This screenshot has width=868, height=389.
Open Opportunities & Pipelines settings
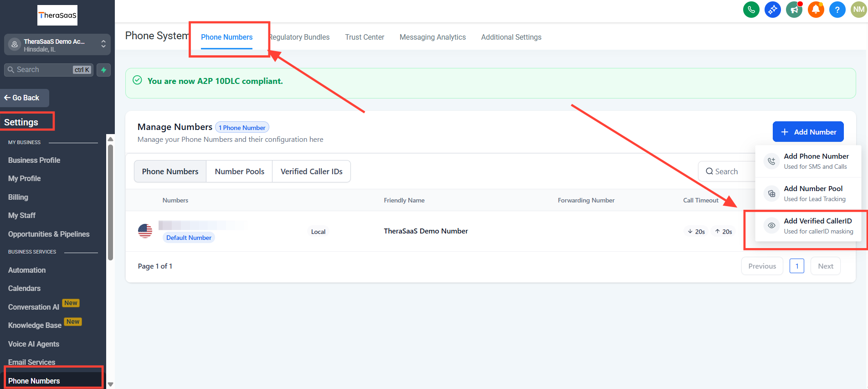(x=49, y=234)
